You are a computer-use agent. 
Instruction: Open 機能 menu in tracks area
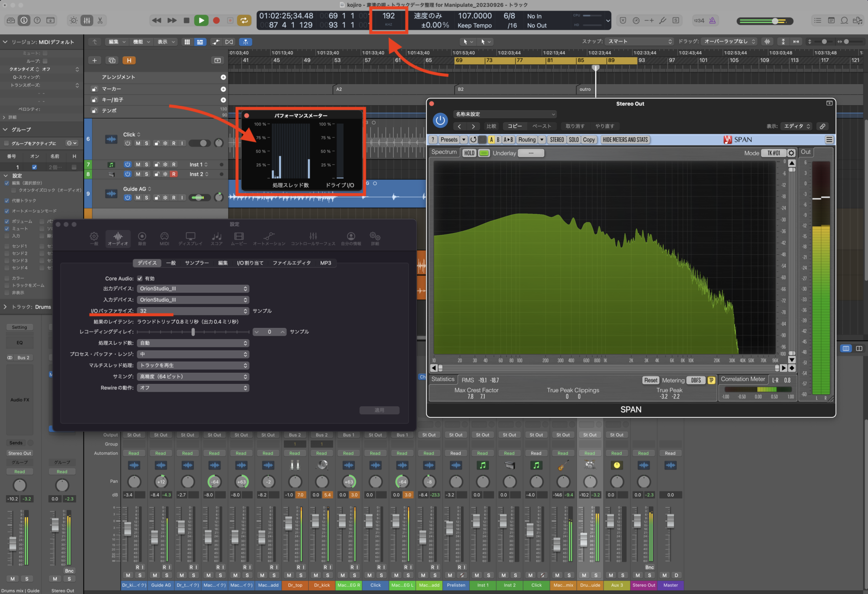141,42
